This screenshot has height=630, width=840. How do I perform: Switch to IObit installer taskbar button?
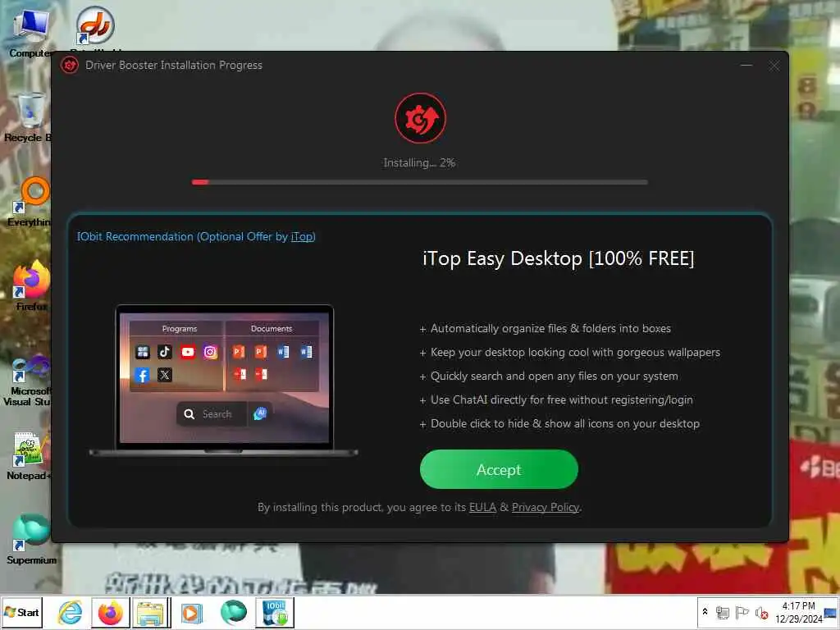[x=275, y=612]
